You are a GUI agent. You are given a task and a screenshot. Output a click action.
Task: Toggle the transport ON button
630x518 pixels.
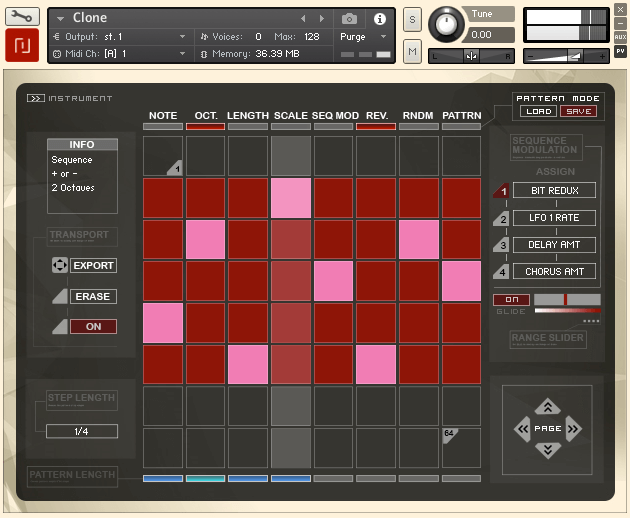click(x=93, y=326)
